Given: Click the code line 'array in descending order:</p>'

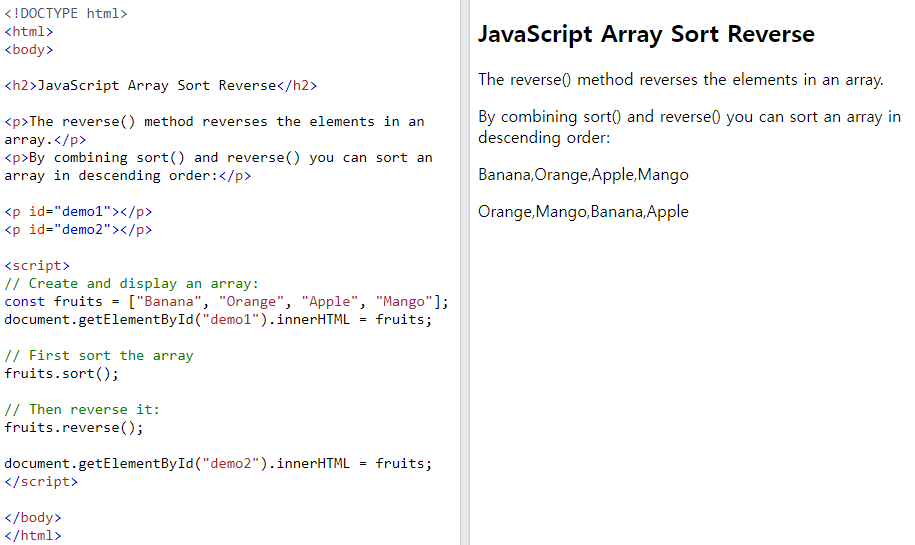Looking at the screenshot, I should 128,176.
